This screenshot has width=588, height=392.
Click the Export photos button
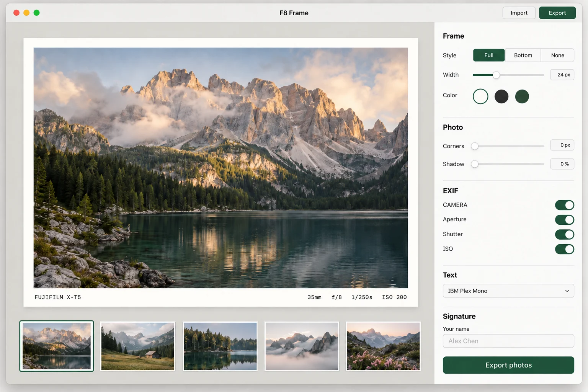[508, 365]
